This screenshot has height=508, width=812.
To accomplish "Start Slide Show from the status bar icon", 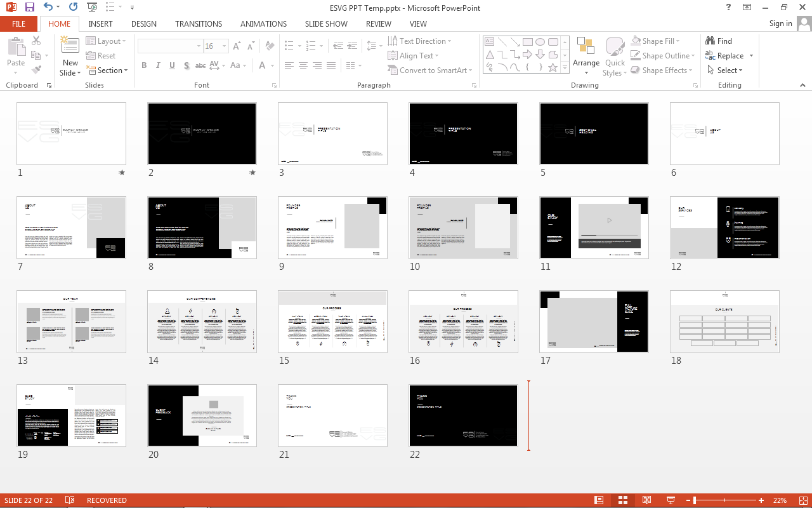I will 670,500.
